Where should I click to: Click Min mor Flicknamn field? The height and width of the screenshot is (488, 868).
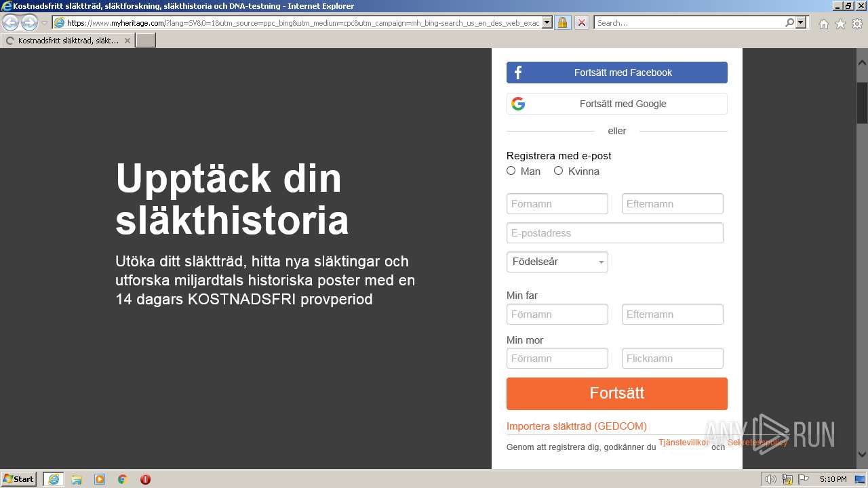coord(673,358)
